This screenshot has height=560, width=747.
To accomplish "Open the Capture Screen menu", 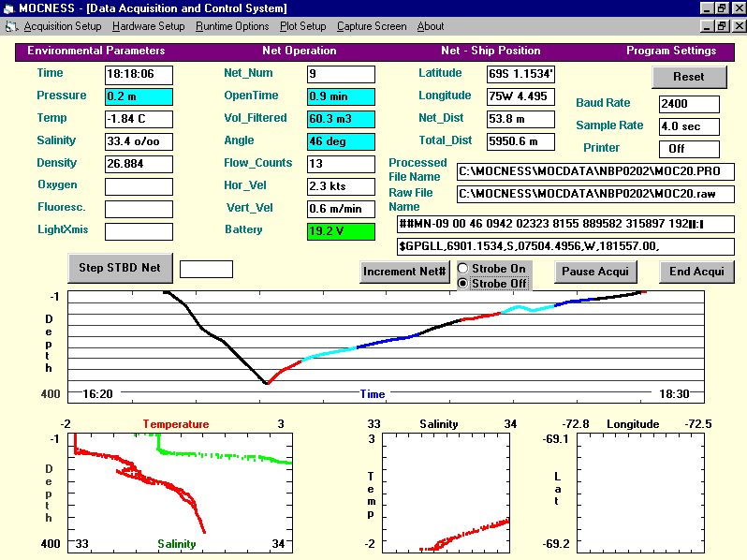I will (372, 26).
